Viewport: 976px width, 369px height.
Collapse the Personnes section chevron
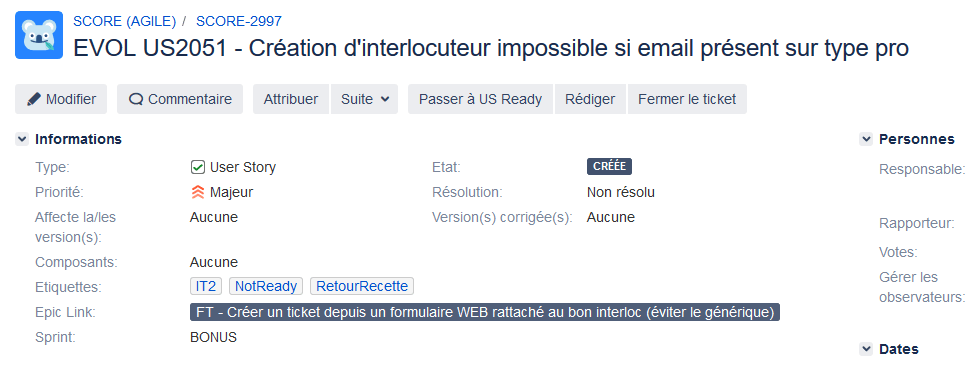click(x=866, y=139)
